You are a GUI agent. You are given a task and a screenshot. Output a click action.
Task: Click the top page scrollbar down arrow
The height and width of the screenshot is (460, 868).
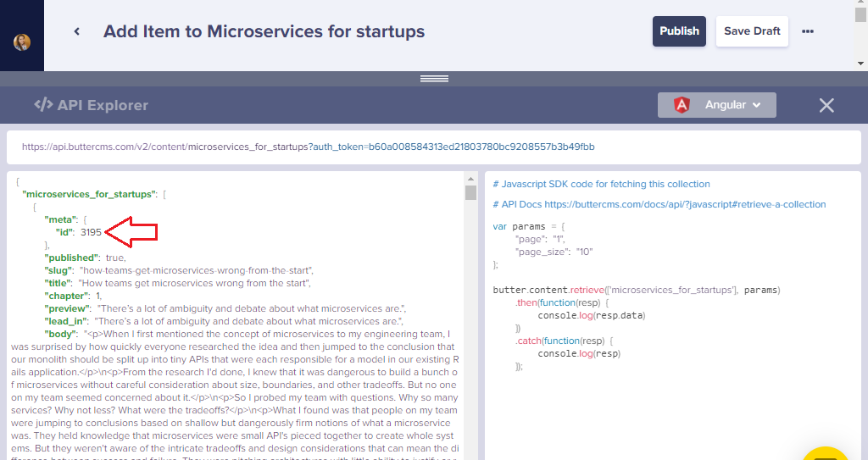[x=861, y=63]
